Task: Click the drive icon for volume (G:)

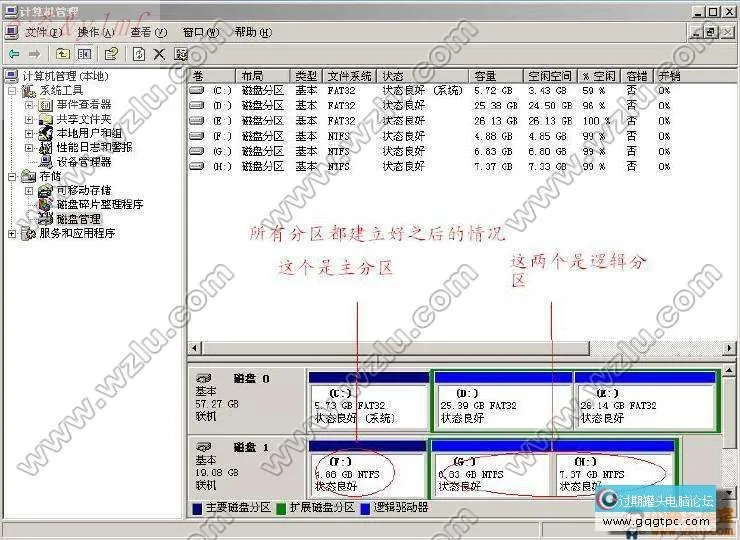Action: [x=197, y=151]
